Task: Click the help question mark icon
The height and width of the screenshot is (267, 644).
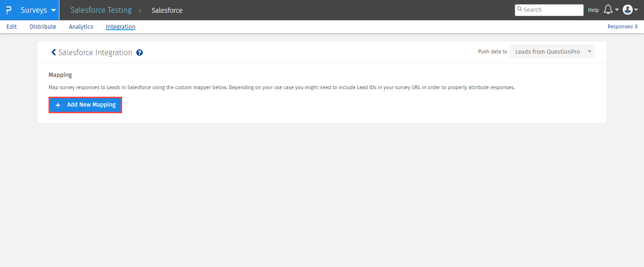Action: 140,52
